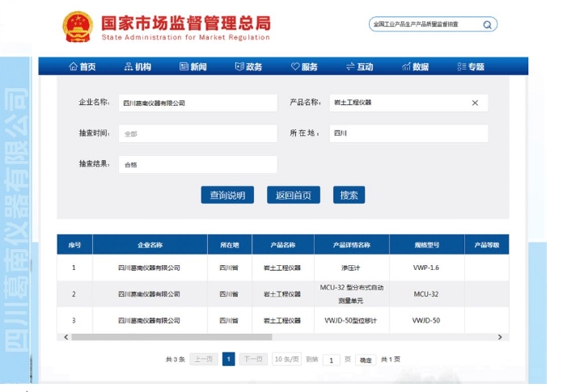Click the 企业名称 company name field

tap(198, 103)
